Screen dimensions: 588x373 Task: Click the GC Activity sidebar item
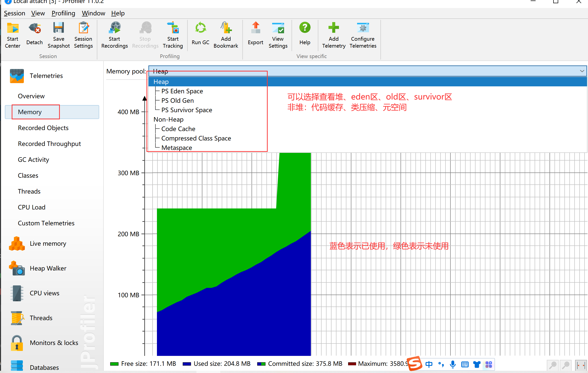tap(34, 159)
